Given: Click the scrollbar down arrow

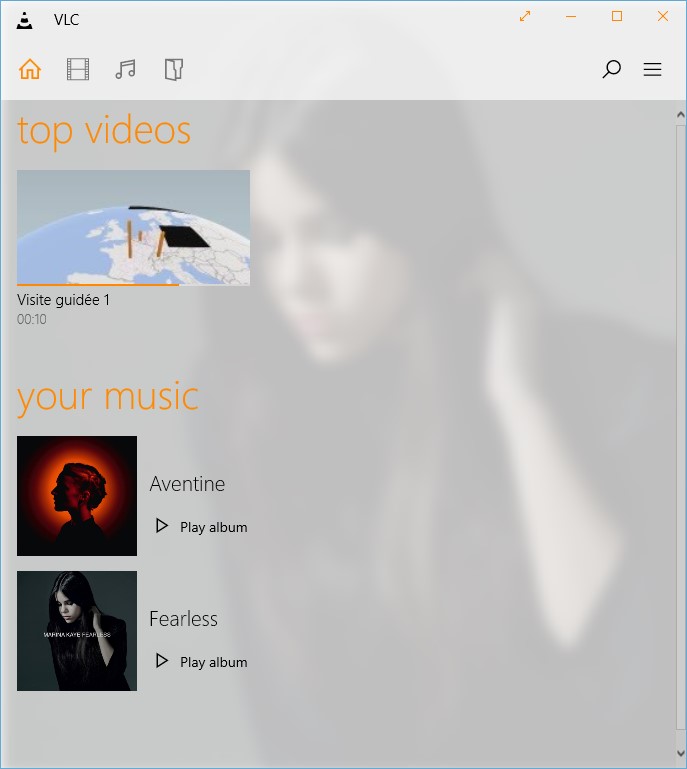Looking at the screenshot, I should tap(681, 753).
